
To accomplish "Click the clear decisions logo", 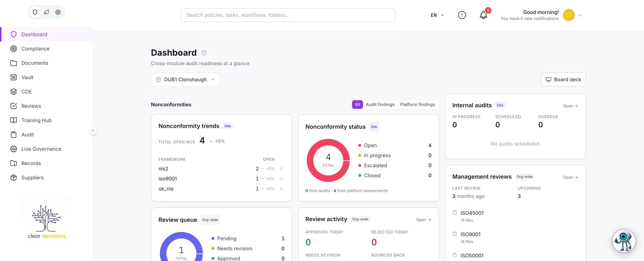I will 47,222.
